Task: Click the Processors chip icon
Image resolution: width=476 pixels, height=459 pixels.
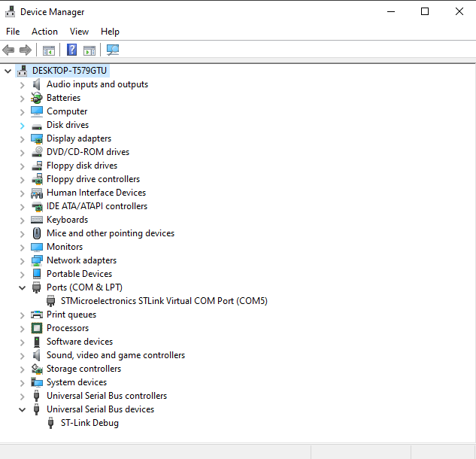Action: (37, 328)
